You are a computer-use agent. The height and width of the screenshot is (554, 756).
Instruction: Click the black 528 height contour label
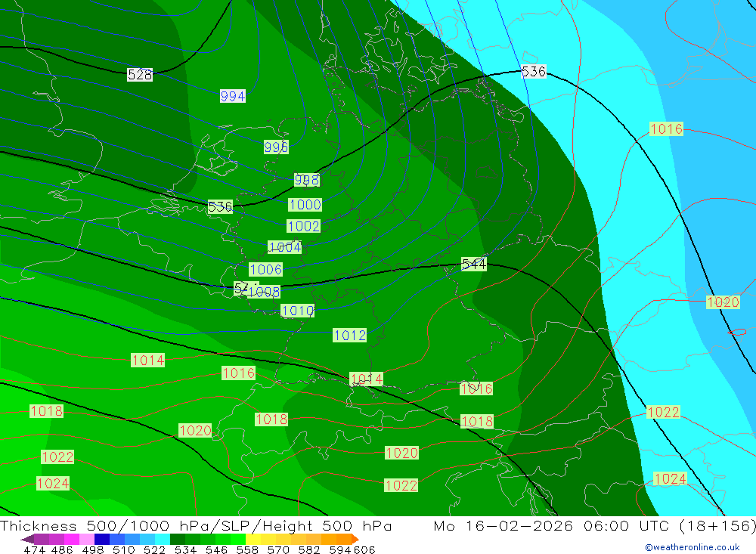tap(140, 75)
